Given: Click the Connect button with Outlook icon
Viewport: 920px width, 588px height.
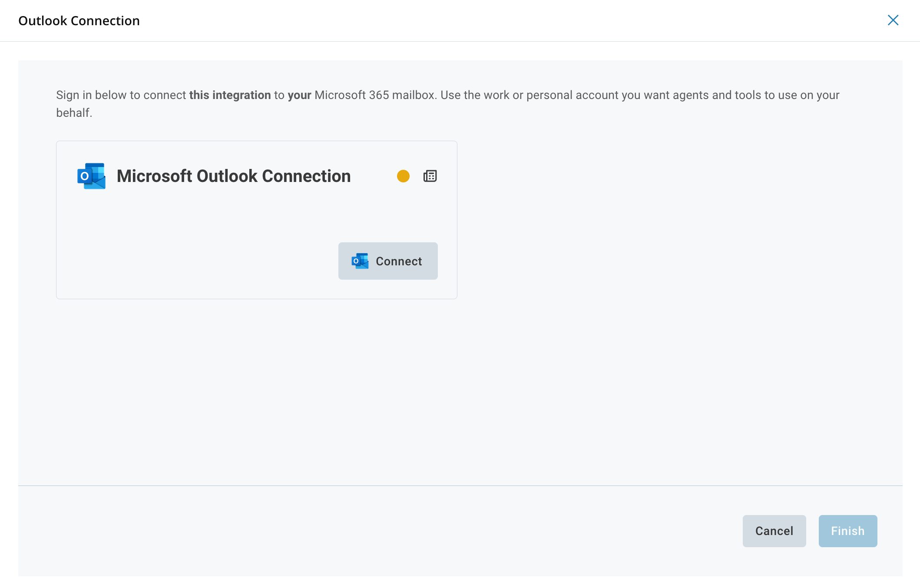Looking at the screenshot, I should (x=388, y=261).
